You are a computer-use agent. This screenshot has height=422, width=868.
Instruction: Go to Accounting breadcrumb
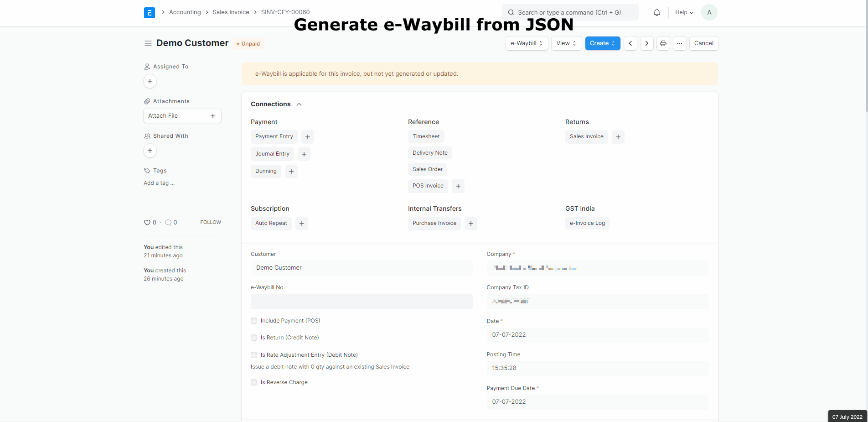[x=185, y=12]
